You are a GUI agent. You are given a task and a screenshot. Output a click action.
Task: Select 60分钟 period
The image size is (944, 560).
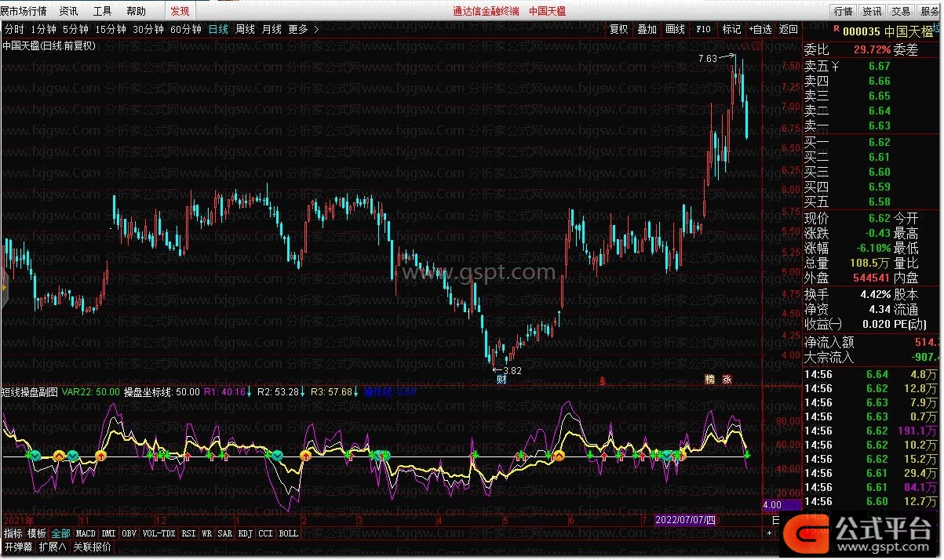click(186, 29)
